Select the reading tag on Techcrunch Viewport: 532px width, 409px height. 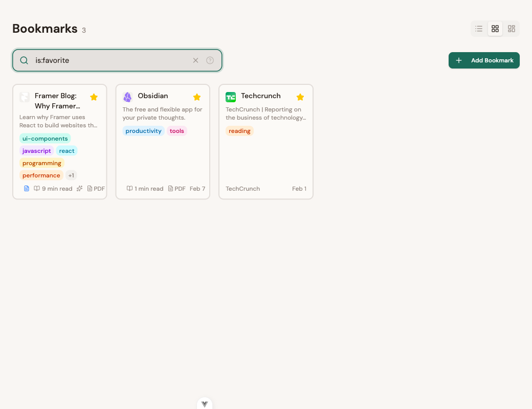[x=239, y=131]
